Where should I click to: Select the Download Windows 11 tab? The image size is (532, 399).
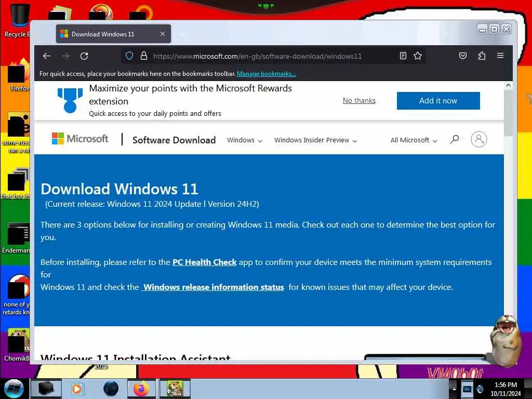coord(113,34)
